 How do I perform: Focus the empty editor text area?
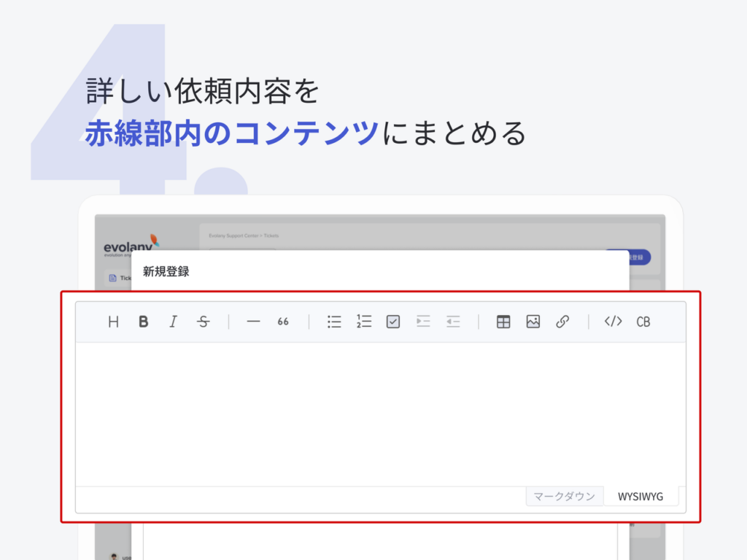tap(381, 414)
